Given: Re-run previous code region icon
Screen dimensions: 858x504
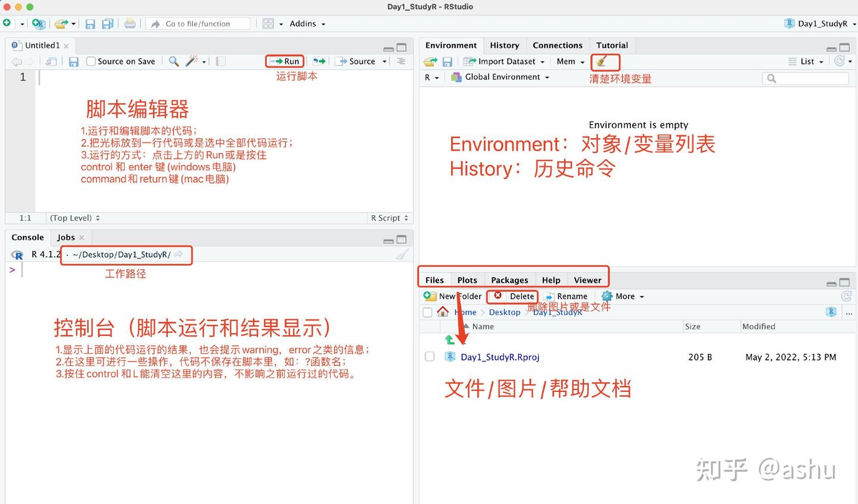Looking at the screenshot, I should tap(319, 61).
